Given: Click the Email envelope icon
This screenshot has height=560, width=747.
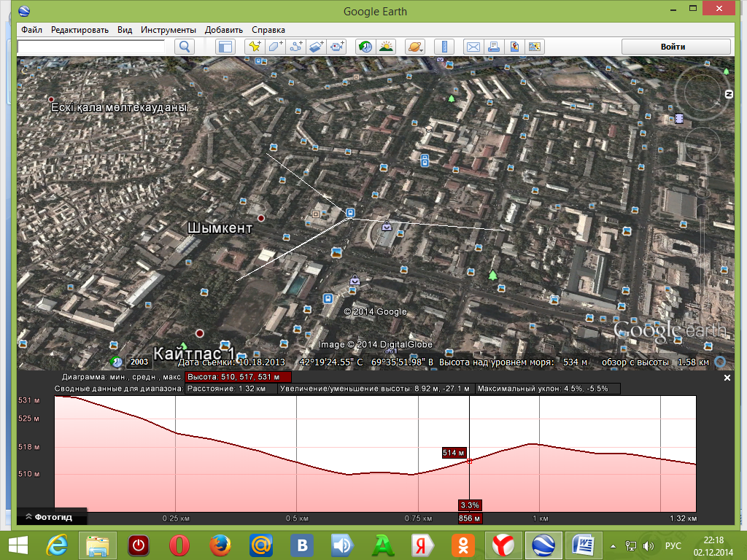Looking at the screenshot, I should 473,47.
